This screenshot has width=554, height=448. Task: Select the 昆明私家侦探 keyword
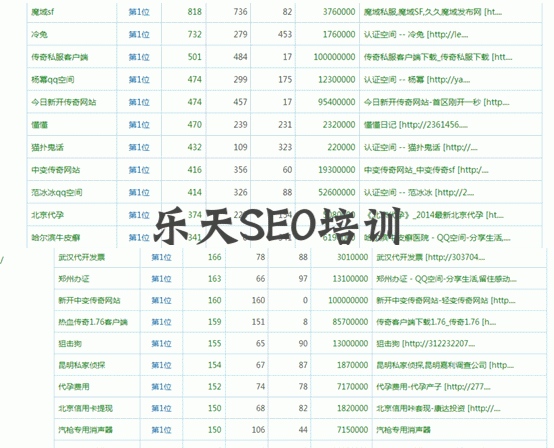coord(82,365)
